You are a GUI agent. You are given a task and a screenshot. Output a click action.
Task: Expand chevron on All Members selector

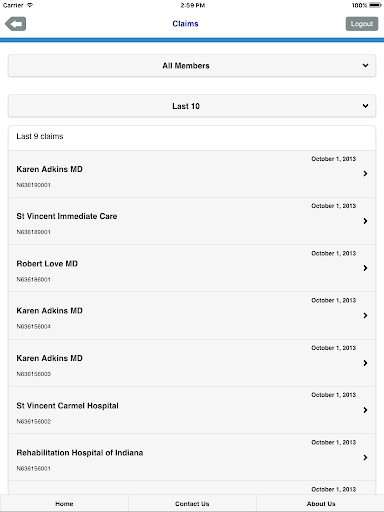click(365, 65)
